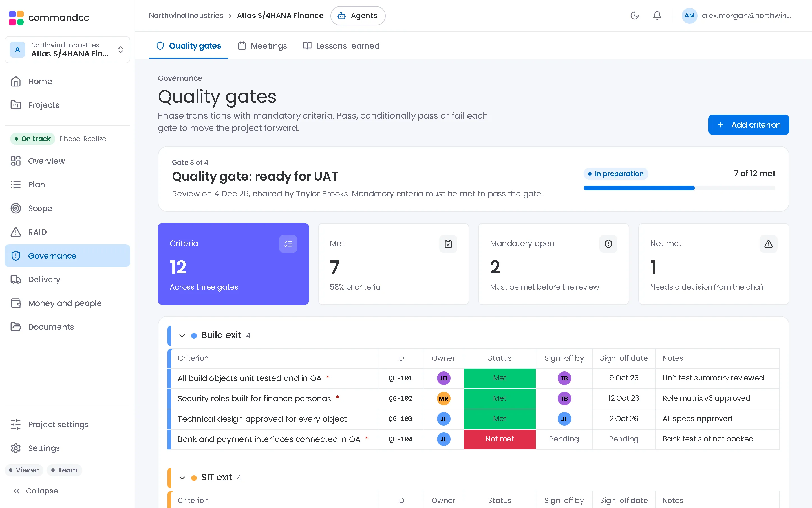Open the RAID section
Viewport: 812px width, 508px height.
click(67, 232)
